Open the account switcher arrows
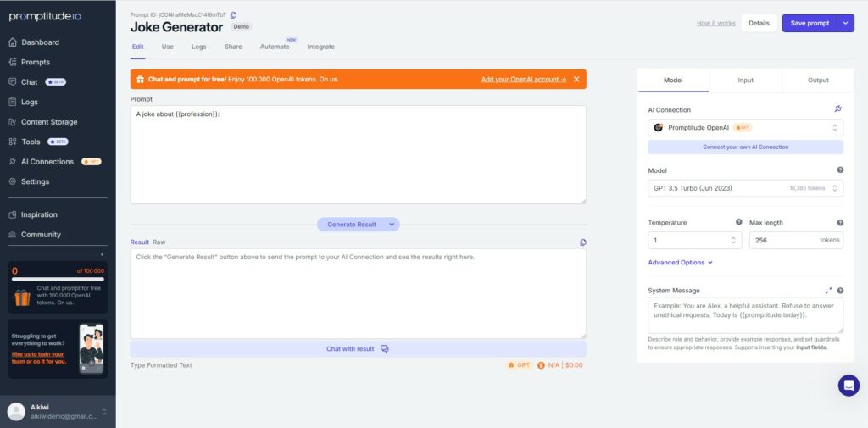Viewport: 868px width, 428px height. tap(104, 412)
